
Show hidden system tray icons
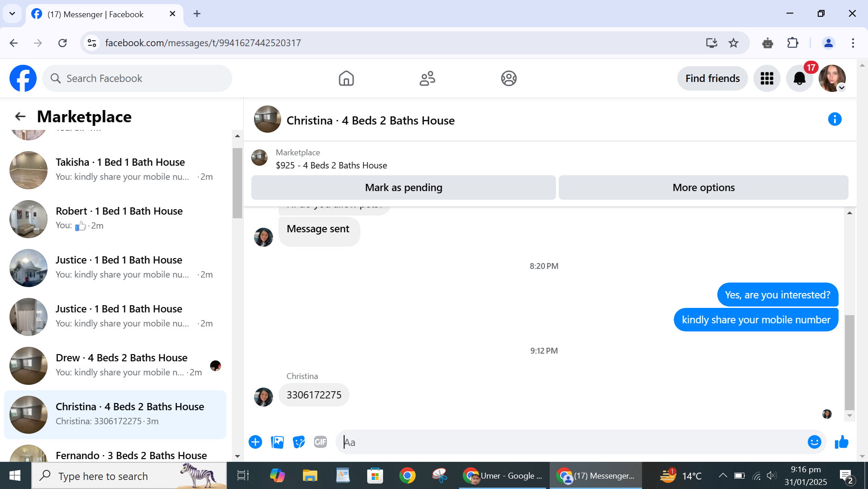pos(723,476)
